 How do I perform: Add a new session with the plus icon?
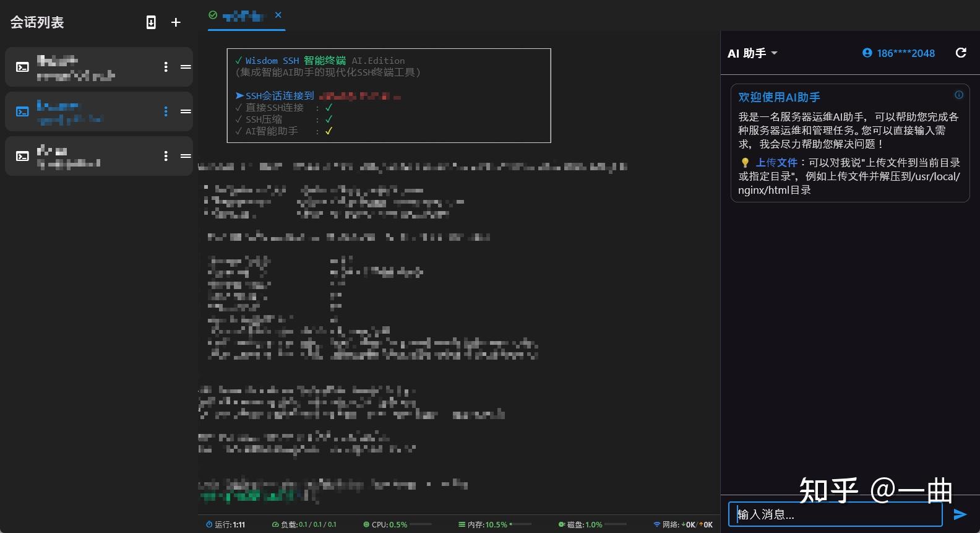click(x=176, y=22)
